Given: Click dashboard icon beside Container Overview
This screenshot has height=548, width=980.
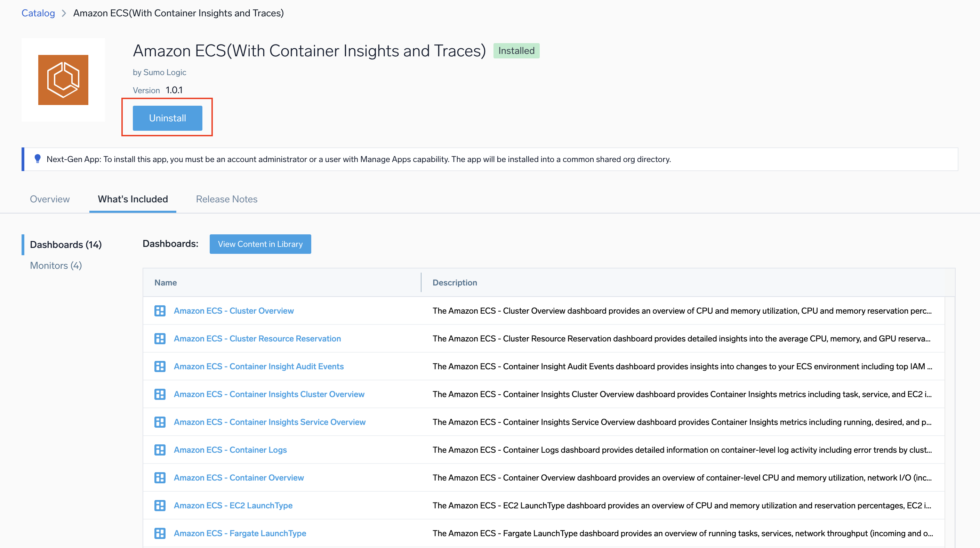Looking at the screenshot, I should coord(160,477).
